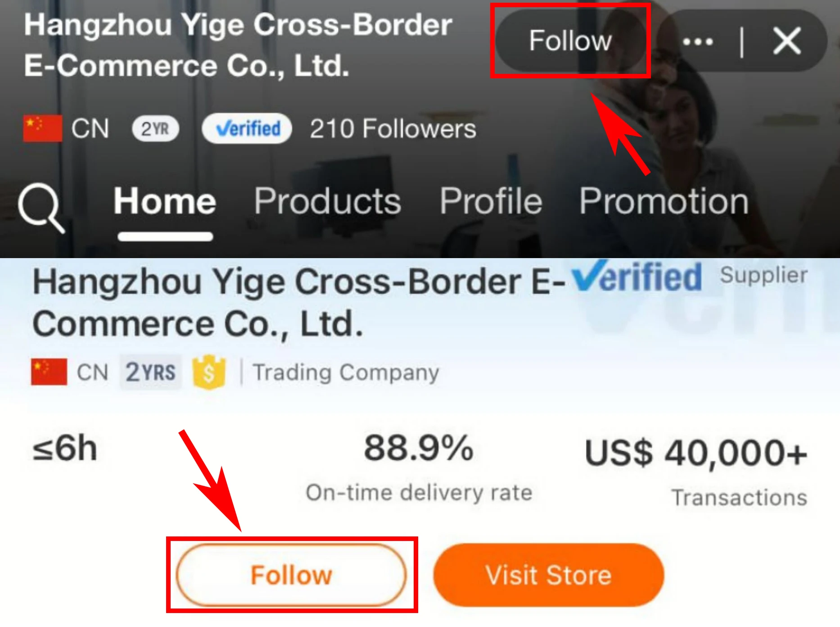
Task: Switch to the Products tab
Action: [327, 201]
